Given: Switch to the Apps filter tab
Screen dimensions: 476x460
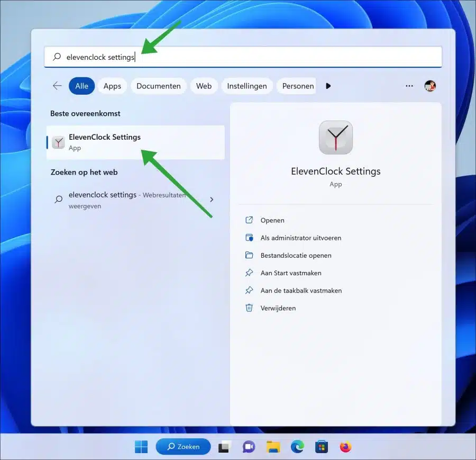Looking at the screenshot, I should pos(112,86).
